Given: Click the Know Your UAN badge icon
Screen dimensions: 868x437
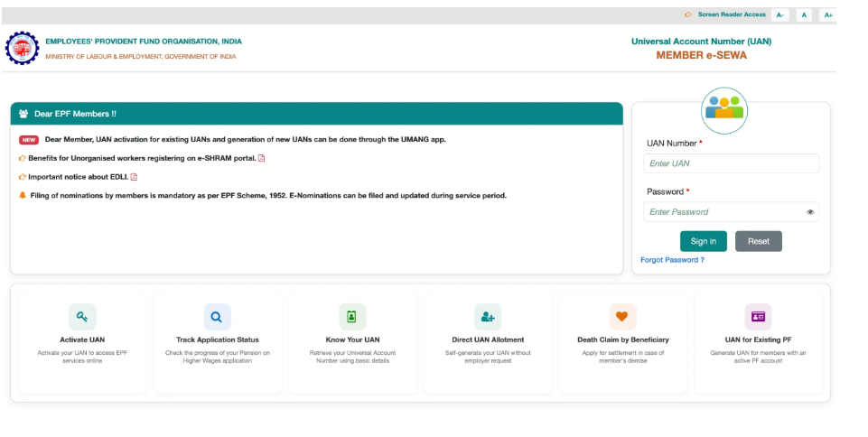Looking at the screenshot, I should point(352,317).
